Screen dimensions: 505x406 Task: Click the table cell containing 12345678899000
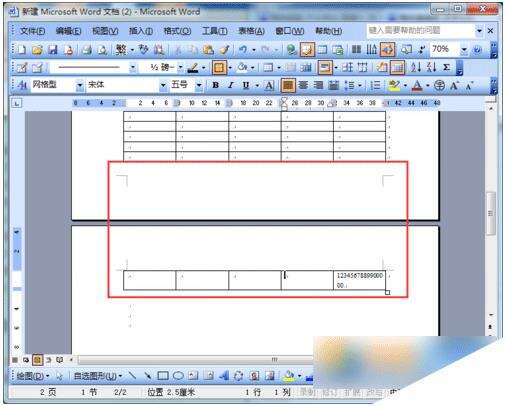coord(359,280)
